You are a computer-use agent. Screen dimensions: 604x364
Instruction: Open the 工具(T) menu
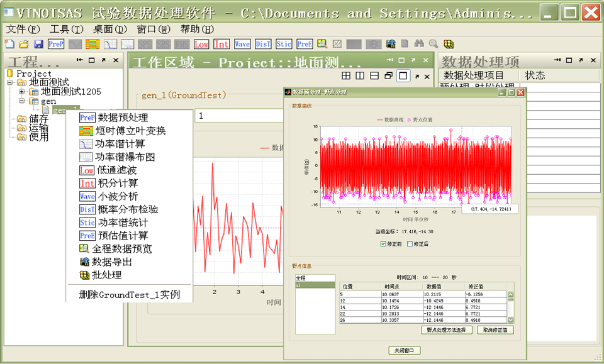click(66, 30)
